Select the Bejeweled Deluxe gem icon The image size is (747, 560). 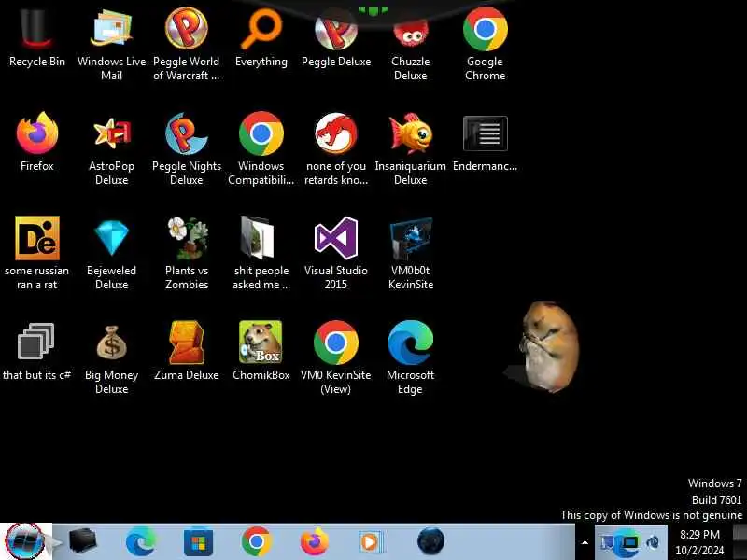[111, 253]
